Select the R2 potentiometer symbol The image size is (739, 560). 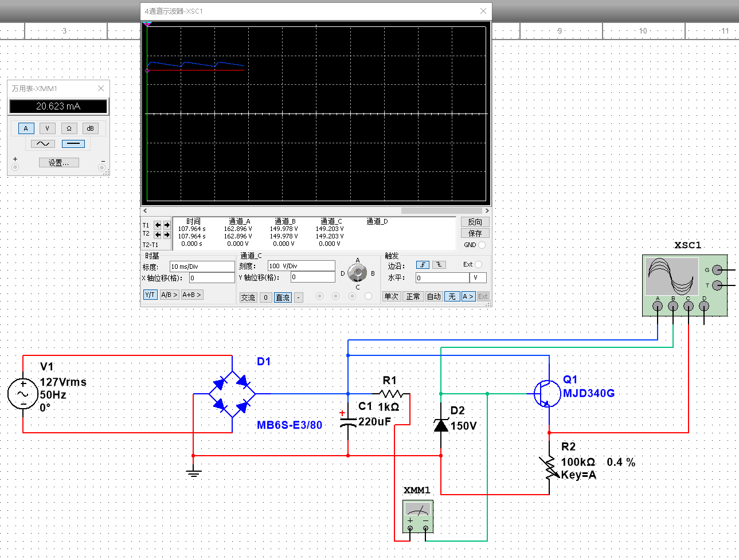point(549,467)
